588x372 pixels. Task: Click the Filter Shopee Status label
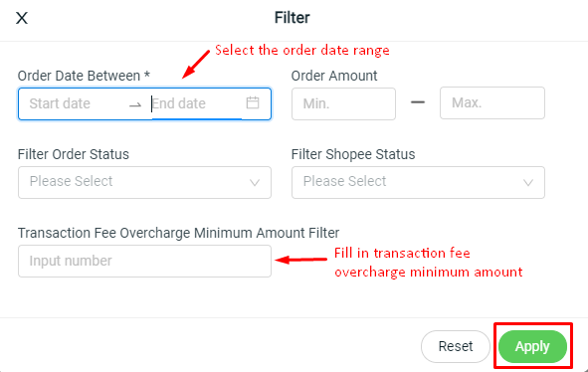click(353, 154)
